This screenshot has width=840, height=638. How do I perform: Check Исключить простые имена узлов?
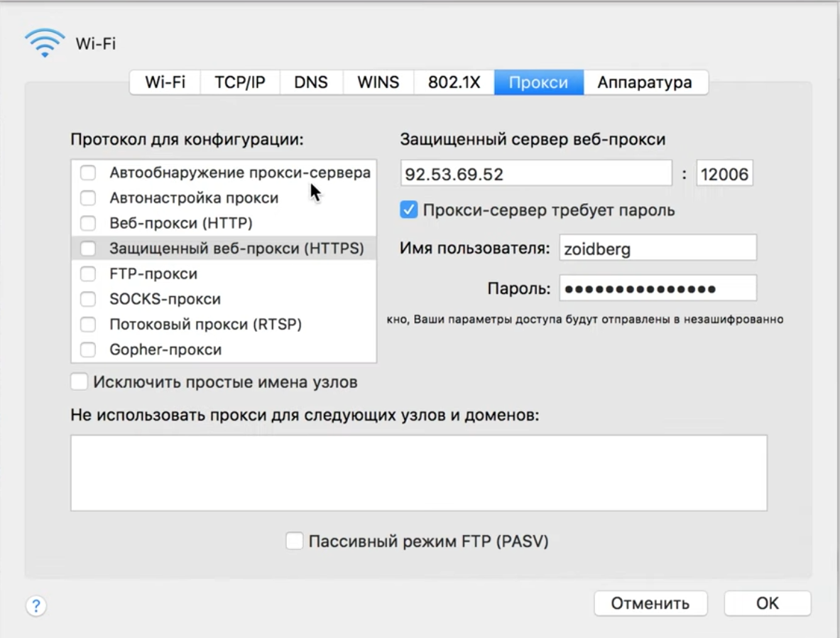(79, 382)
